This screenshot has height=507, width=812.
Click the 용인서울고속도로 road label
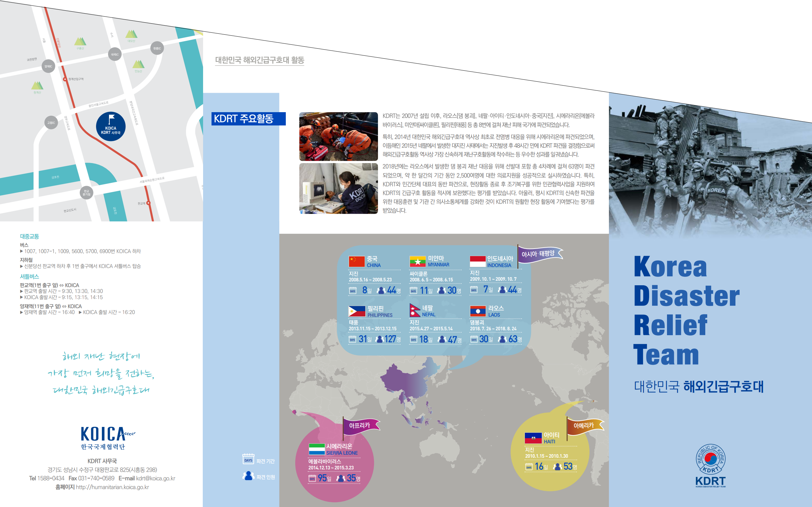click(98, 104)
